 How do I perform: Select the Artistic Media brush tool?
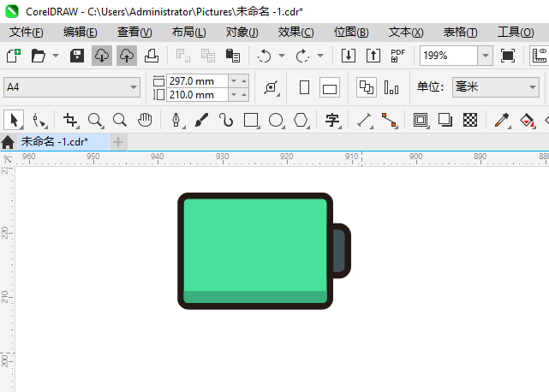point(201,120)
